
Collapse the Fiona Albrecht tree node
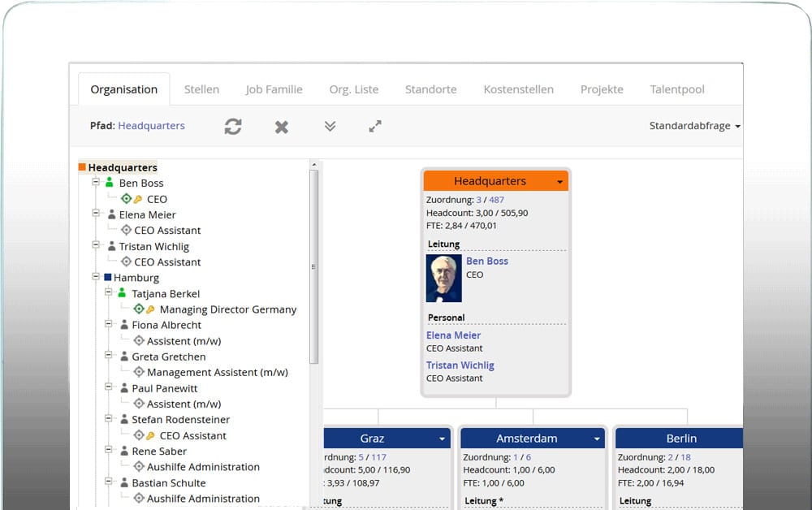pos(108,323)
